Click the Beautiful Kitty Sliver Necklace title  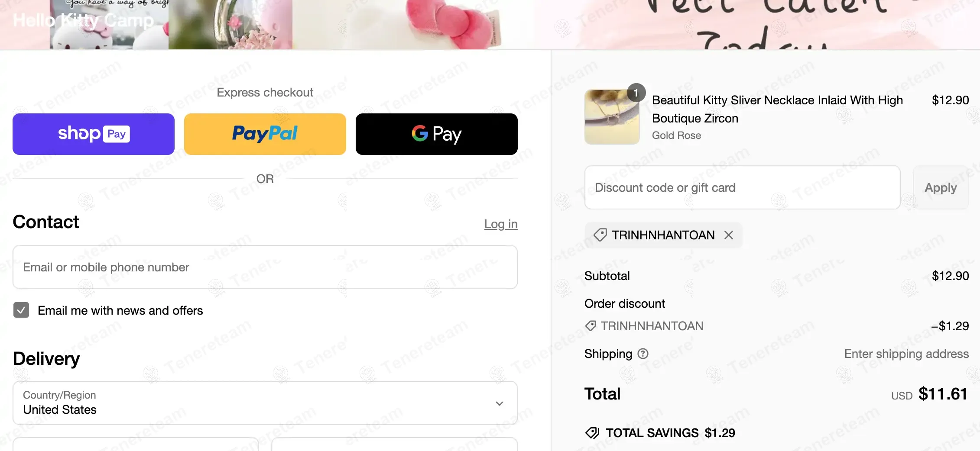point(777,109)
